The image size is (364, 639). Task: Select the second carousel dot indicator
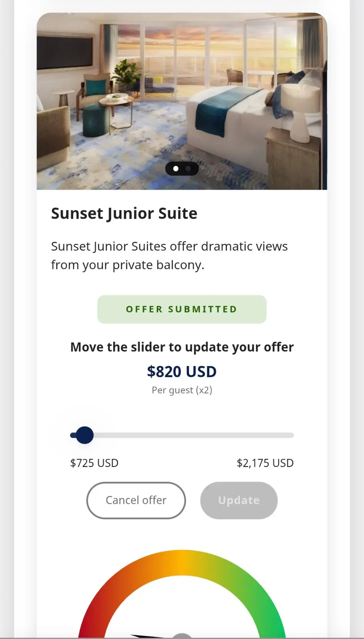[x=188, y=169]
